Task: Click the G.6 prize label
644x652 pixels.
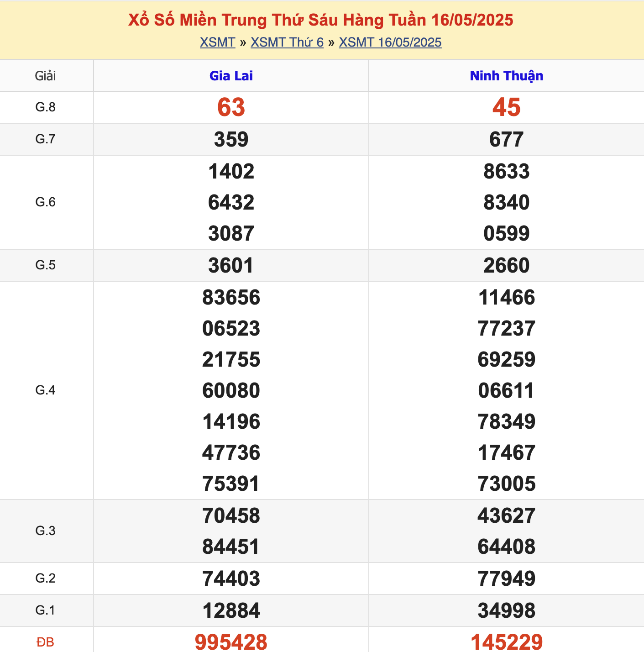Action: pos(46,202)
